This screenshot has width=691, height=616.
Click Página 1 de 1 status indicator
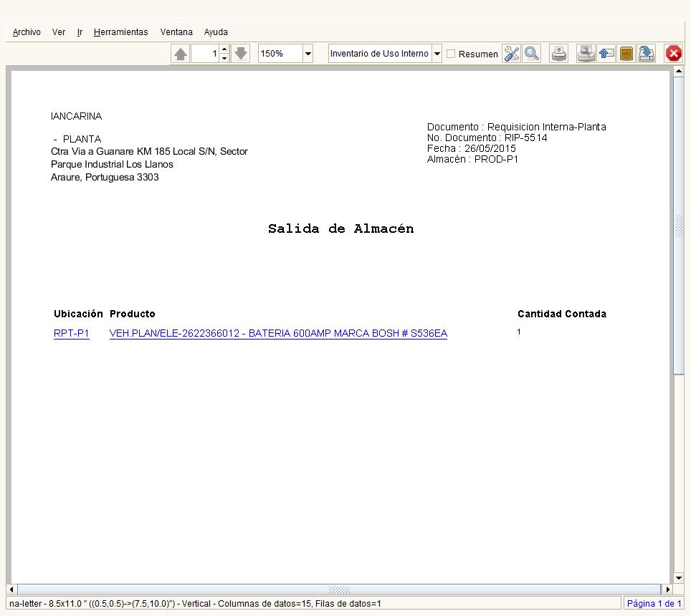(x=654, y=604)
